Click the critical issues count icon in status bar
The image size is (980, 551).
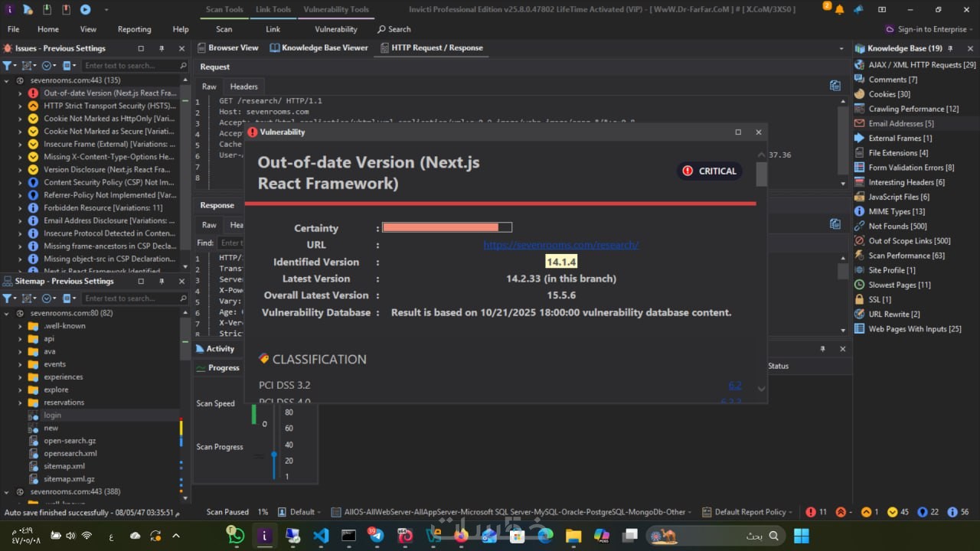pos(812,512)
